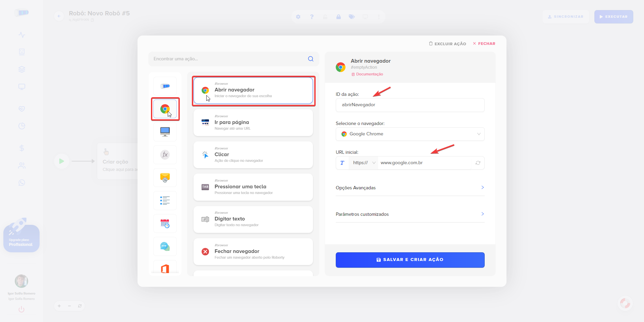Toggle the text type T icon

coord(342,163)
